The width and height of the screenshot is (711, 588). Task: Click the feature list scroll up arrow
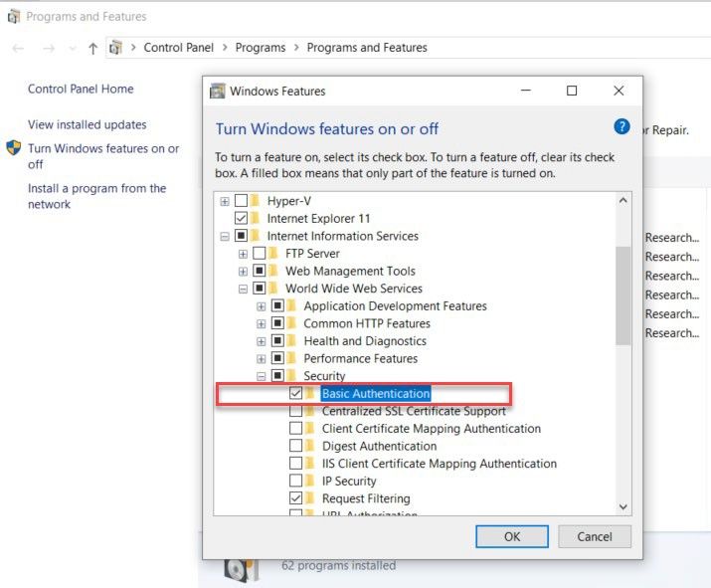pos(623,200)
